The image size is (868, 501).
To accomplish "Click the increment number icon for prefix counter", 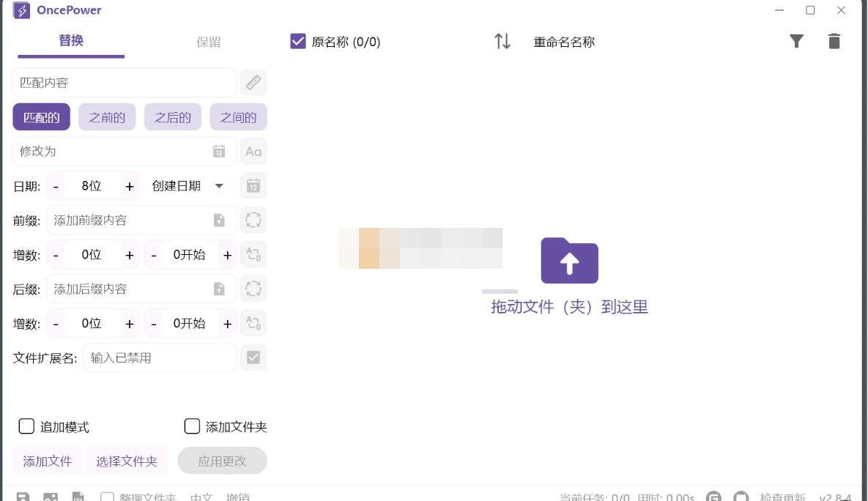I will (x=253, y=254).
